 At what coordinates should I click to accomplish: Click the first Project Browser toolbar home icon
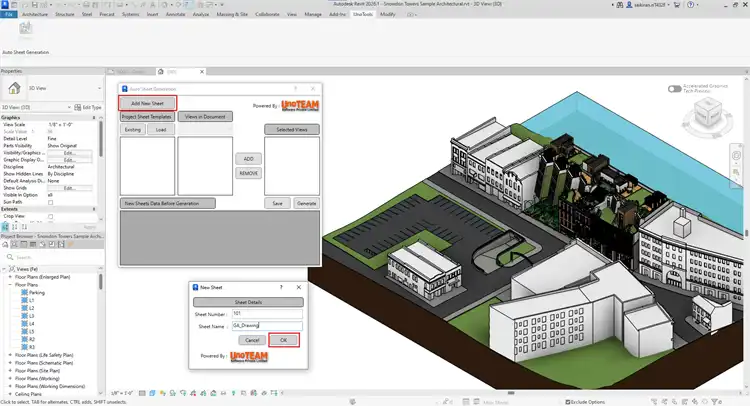point(5,244)
